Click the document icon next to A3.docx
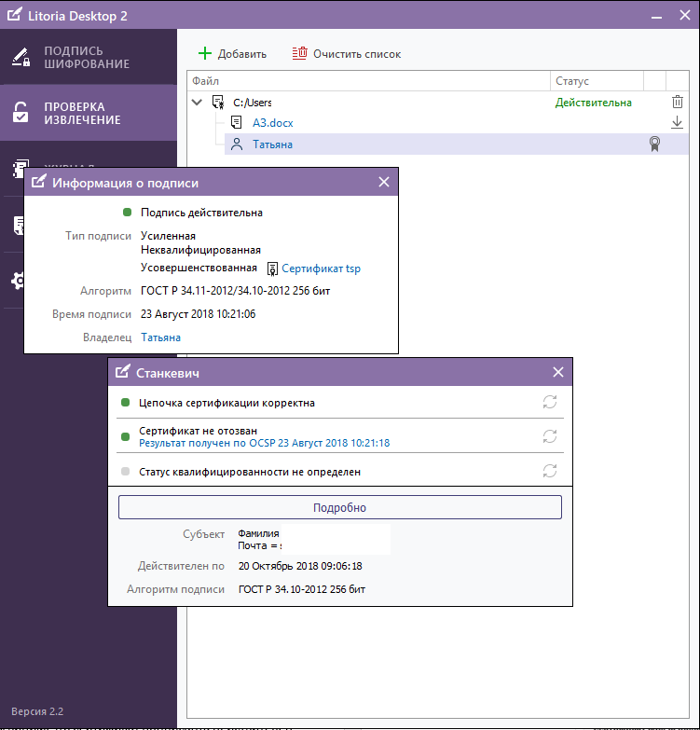This screenshot has height=730, width=700. coord(237,122)
